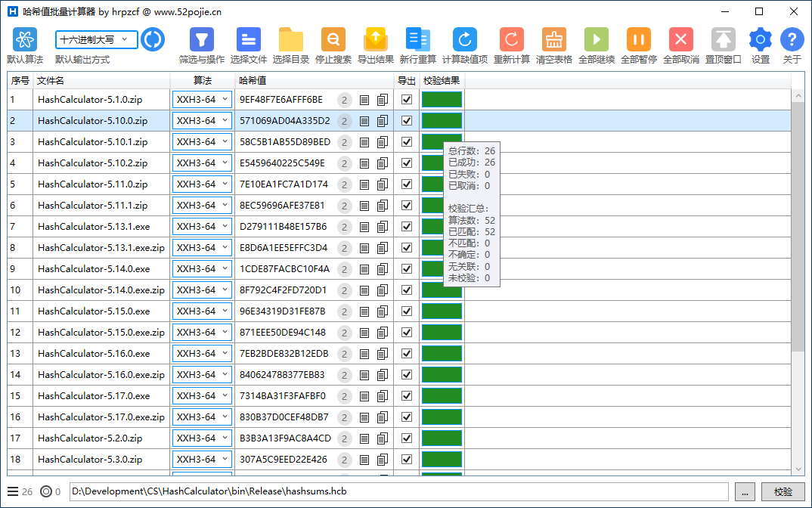Click 全部取消 cancel all icon

coord(681,40)
